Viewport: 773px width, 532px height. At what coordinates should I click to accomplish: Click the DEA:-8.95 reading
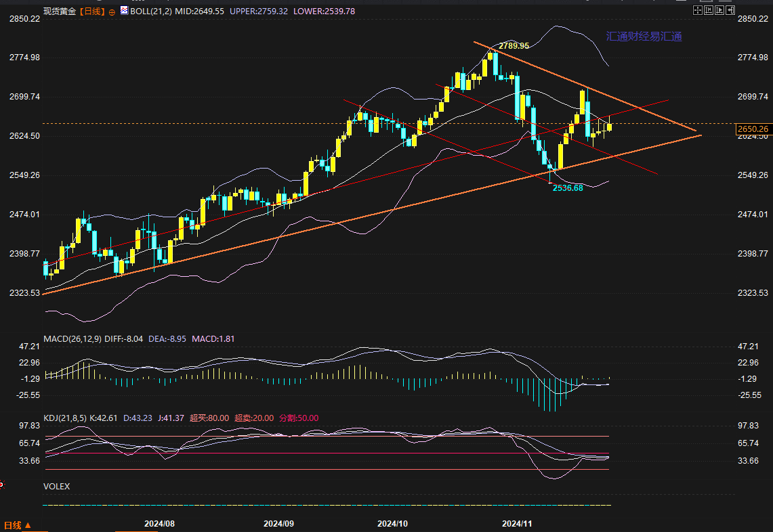[x=167, y=339]
